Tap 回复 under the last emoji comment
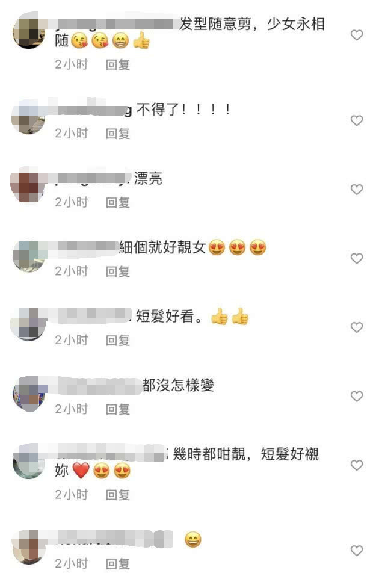Screen dimensions: 385x588 pos(118,563)
